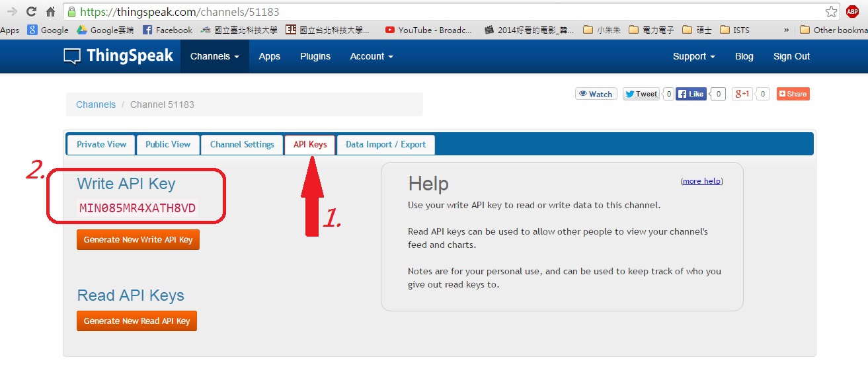The height and width of the screenshot is (390, 868).
Task: Click the ThingSpeak logo icon
Action: point(72,56)
